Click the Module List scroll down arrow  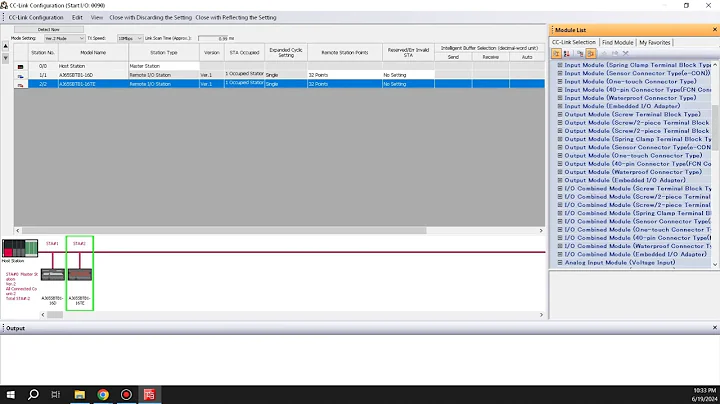[715, 264]
